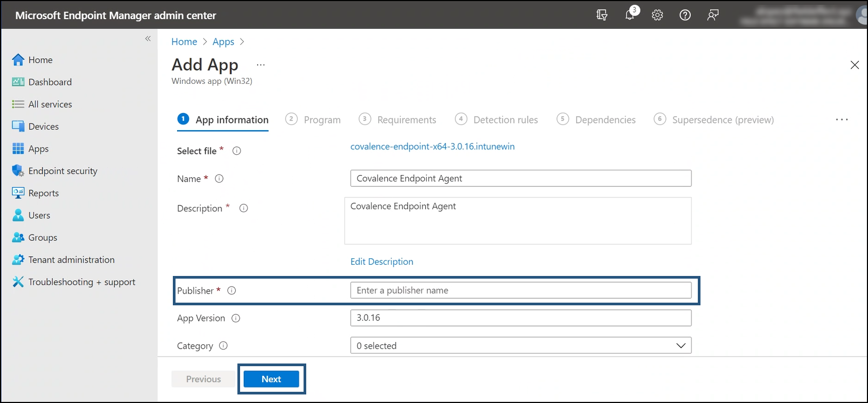This screenshot has height=403, width=868.
Task: Open the account avatar in the header
Action: 862,15
